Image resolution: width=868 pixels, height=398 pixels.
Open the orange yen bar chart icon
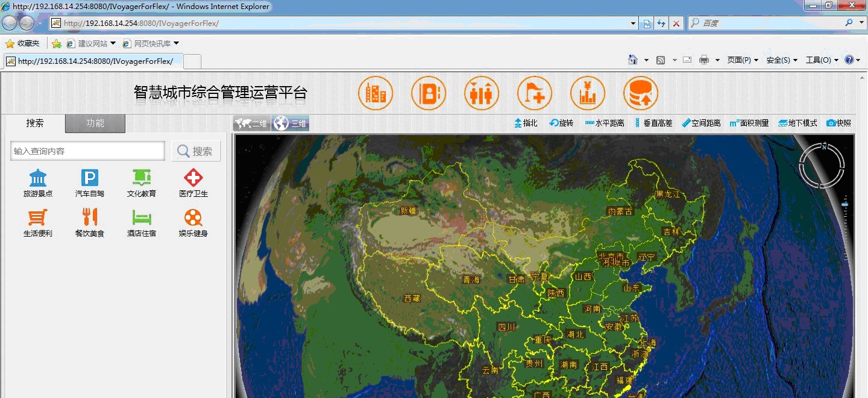588,93
